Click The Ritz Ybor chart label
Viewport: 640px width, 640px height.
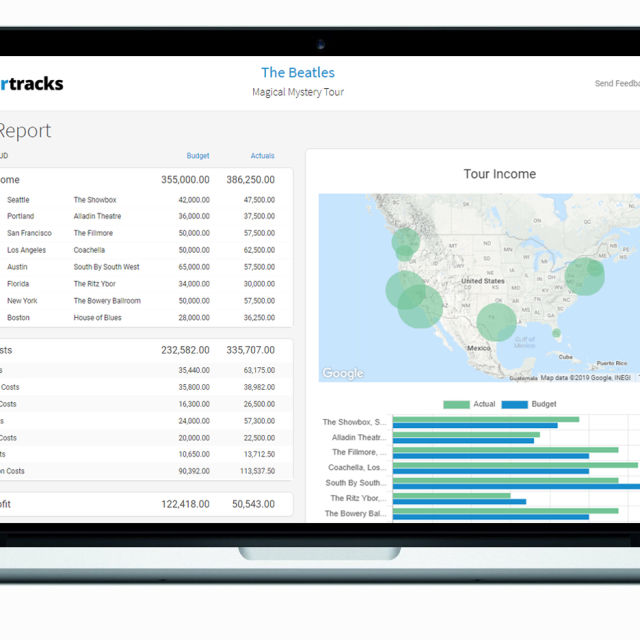(x=358, y=498)
